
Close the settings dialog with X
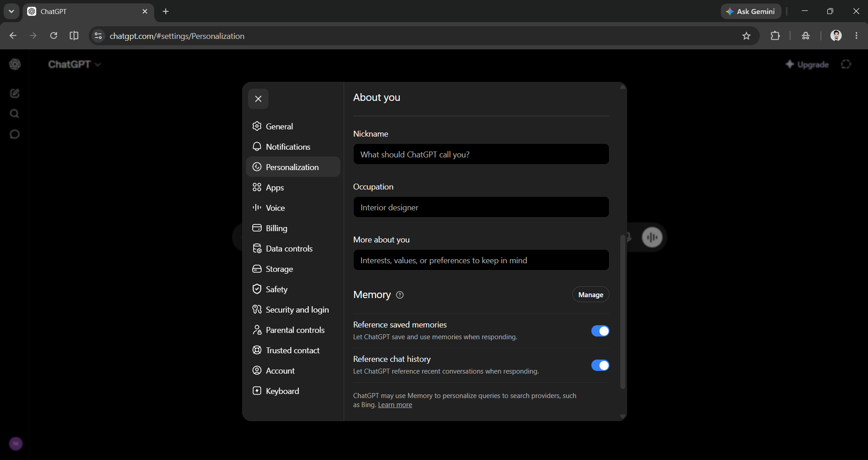click(x=258, y=99)
